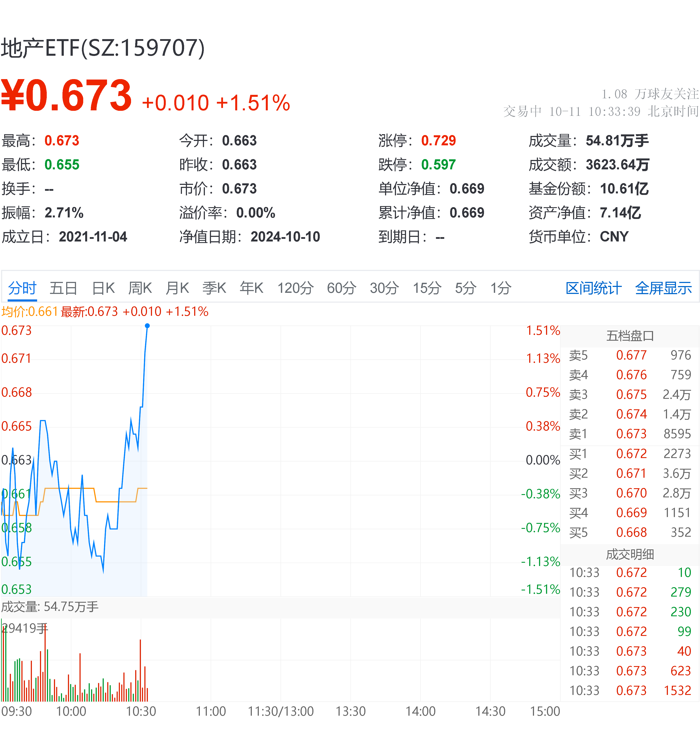Image resolution: width=700 pixels, height=743 pixels.
Task: Switch to the 15分 interval
Action: click(427, 288)
